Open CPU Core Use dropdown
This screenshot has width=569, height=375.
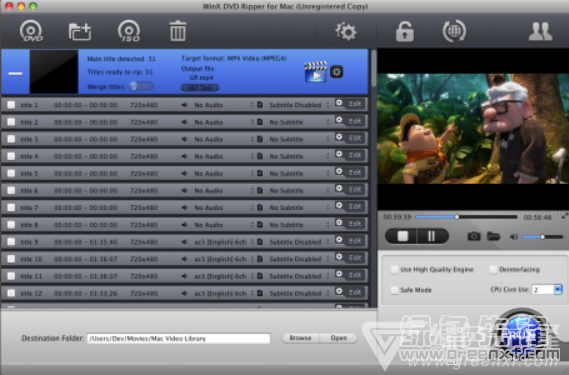pyautogui.click(x=558, y=289)
